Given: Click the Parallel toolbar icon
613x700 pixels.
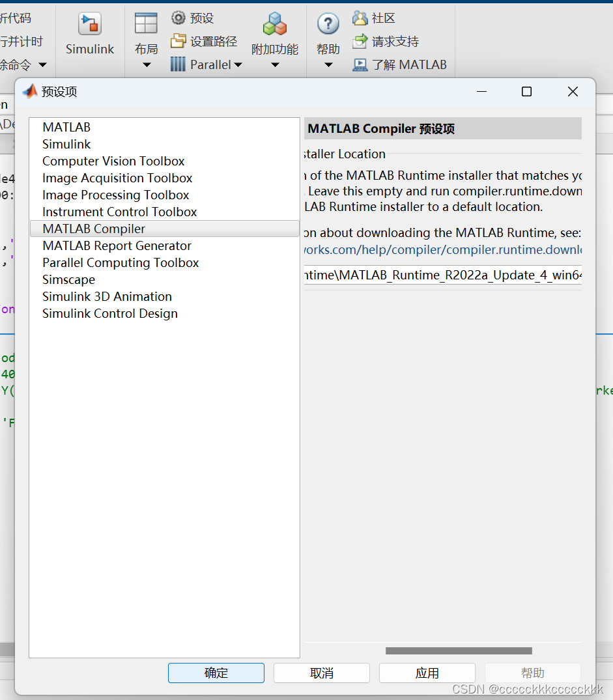Looking at the screenshot, I should pyautogui.click(x=178, y=64).
